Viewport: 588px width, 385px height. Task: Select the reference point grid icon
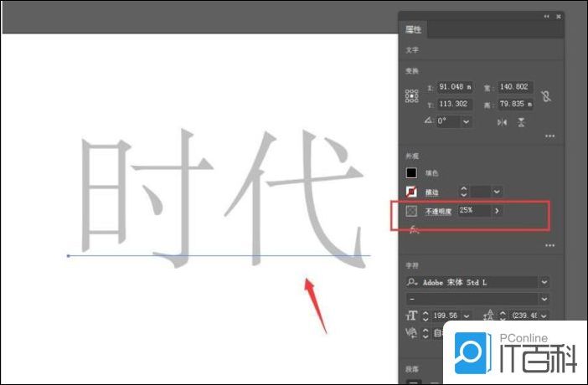412,96
